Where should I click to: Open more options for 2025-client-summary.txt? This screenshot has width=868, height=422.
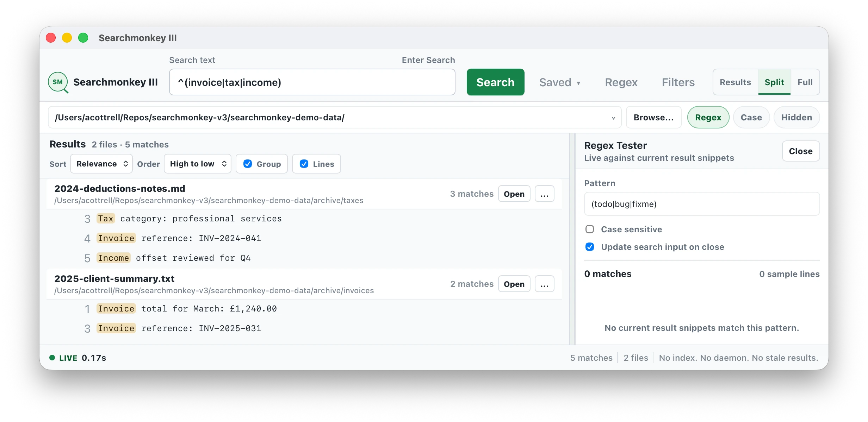pos(544,284)
